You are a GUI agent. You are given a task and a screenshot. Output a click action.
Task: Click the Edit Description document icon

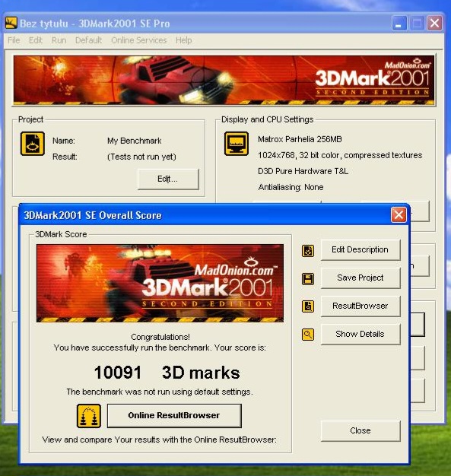308,251
